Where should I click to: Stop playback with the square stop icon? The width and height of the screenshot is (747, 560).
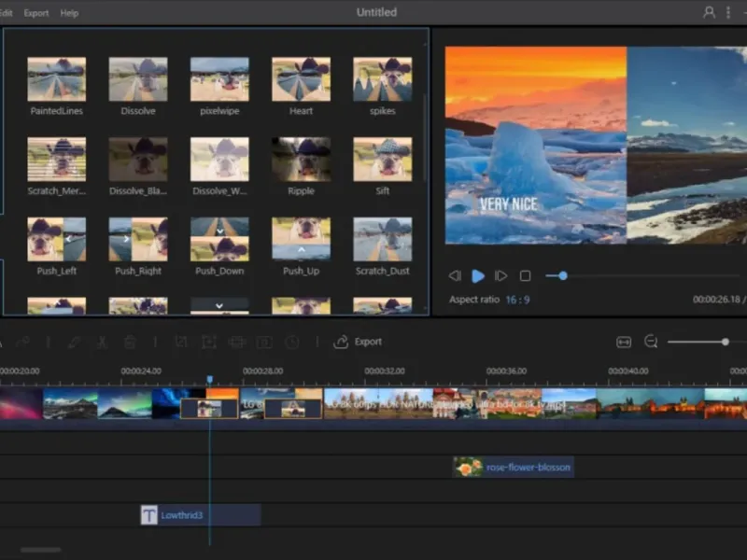525,276
